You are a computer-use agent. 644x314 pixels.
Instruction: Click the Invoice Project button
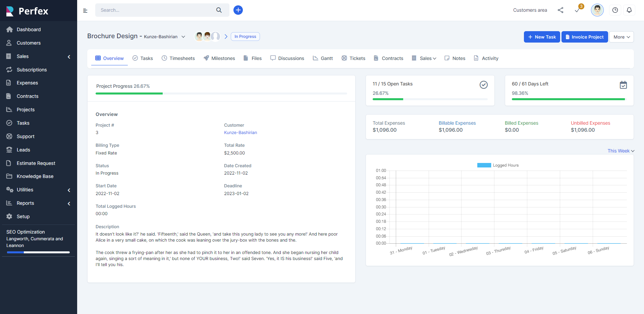point(585,37)
